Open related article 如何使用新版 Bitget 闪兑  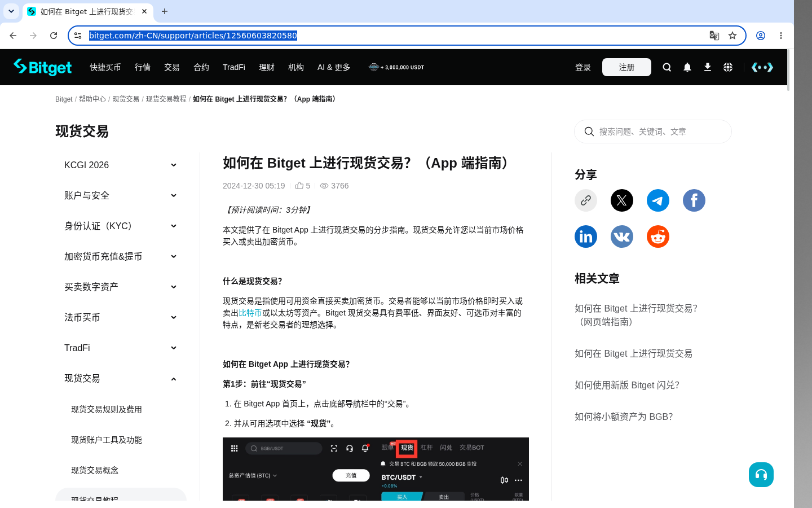(627, 385)
